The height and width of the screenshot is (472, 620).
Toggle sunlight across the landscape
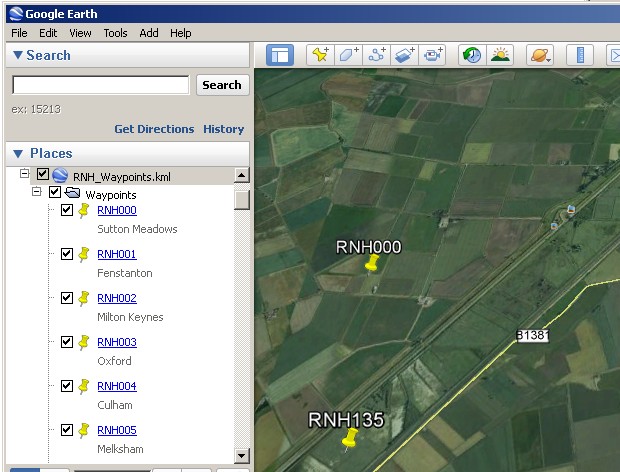[499, 55]
